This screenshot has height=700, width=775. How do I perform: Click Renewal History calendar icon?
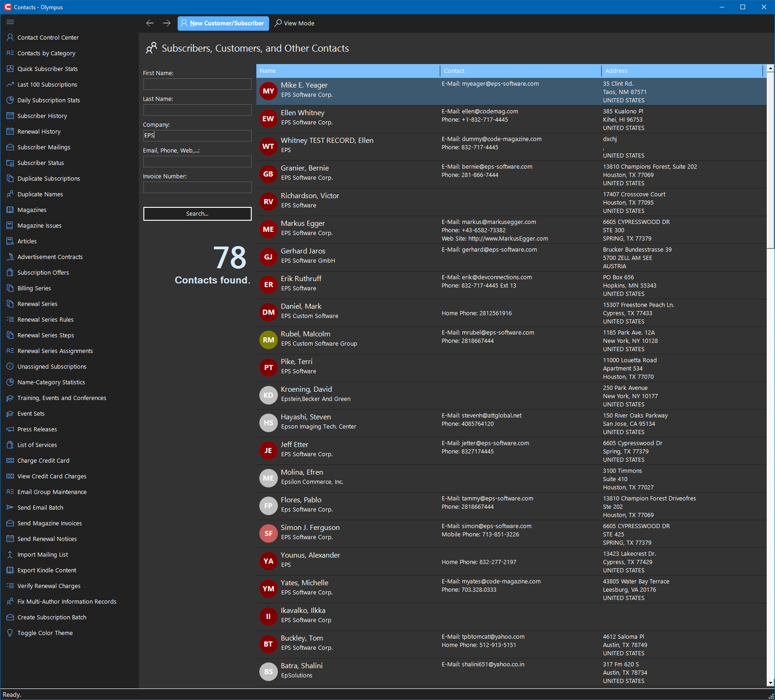coord(10,131)
